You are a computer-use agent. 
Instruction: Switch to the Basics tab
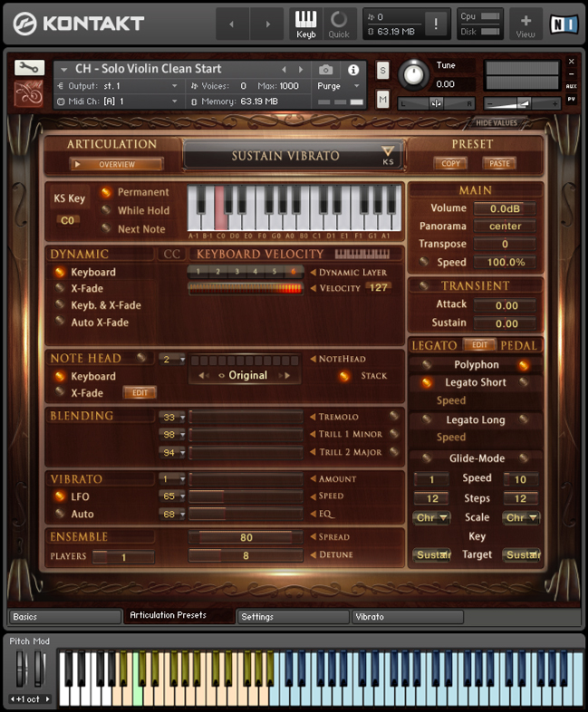[x=65, y=617]
